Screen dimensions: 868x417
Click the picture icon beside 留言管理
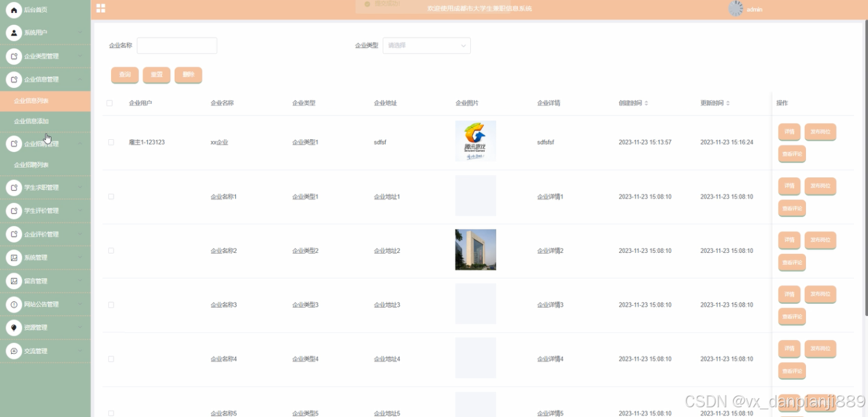pos(14,281)
